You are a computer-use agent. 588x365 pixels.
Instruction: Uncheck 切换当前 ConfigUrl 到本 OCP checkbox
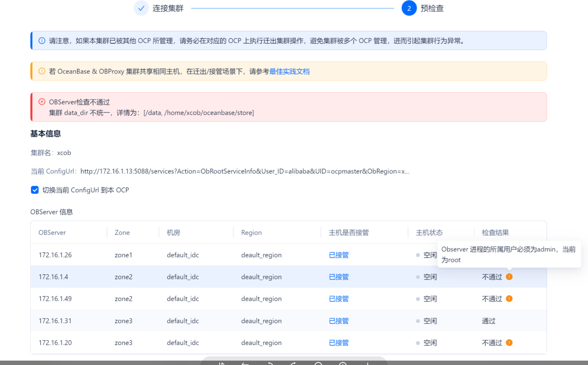[35, 190]
